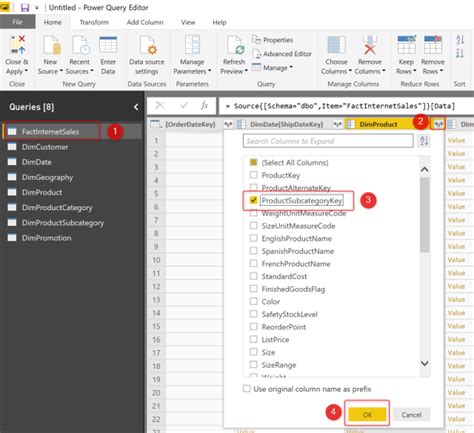Open Recent Sources dropdown arrow

(92, 71)
